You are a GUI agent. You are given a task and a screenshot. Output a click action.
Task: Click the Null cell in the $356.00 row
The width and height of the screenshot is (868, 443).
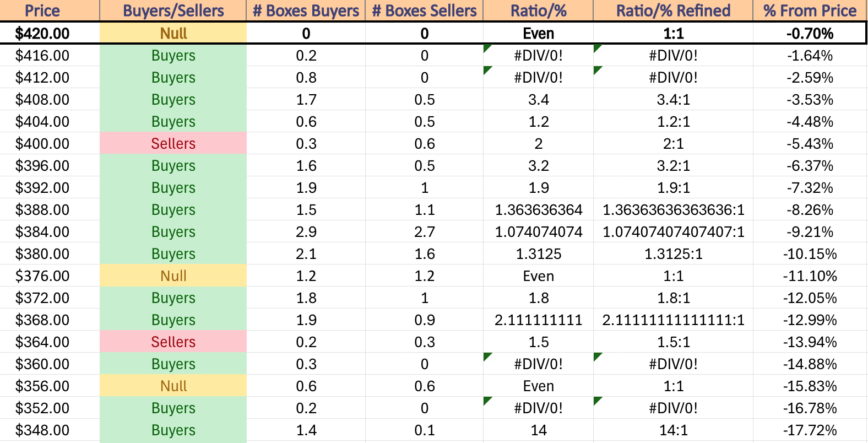click(x=173, y=386)
